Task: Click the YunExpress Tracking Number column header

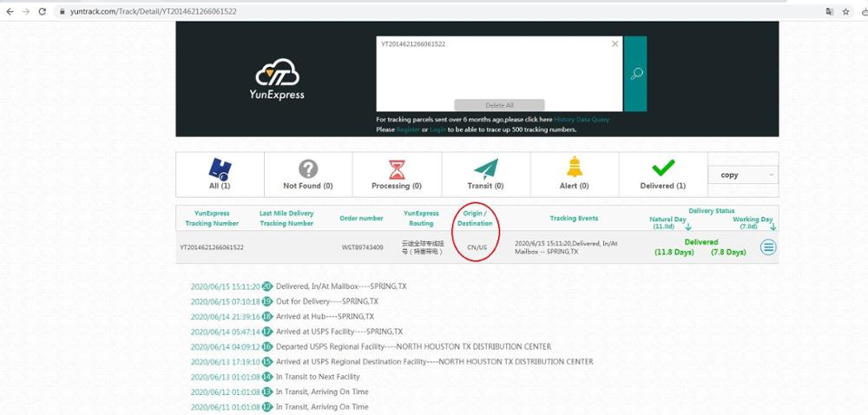Action: click(x=212, y=218)
